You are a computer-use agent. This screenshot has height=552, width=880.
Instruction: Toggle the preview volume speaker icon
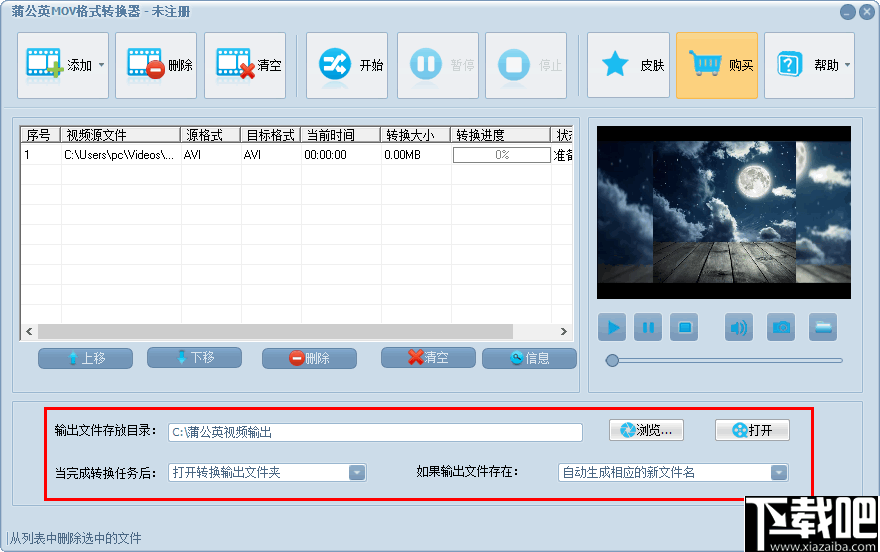click(739, 327)
